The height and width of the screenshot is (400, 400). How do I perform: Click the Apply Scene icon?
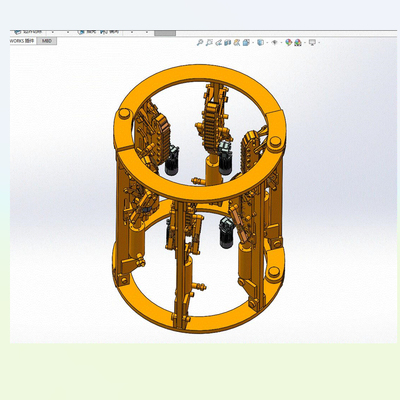[x=298, y=42]
